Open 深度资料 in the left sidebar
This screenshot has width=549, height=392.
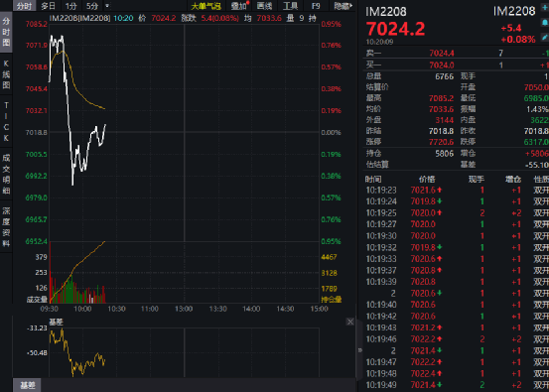click(x=6, y=227)
